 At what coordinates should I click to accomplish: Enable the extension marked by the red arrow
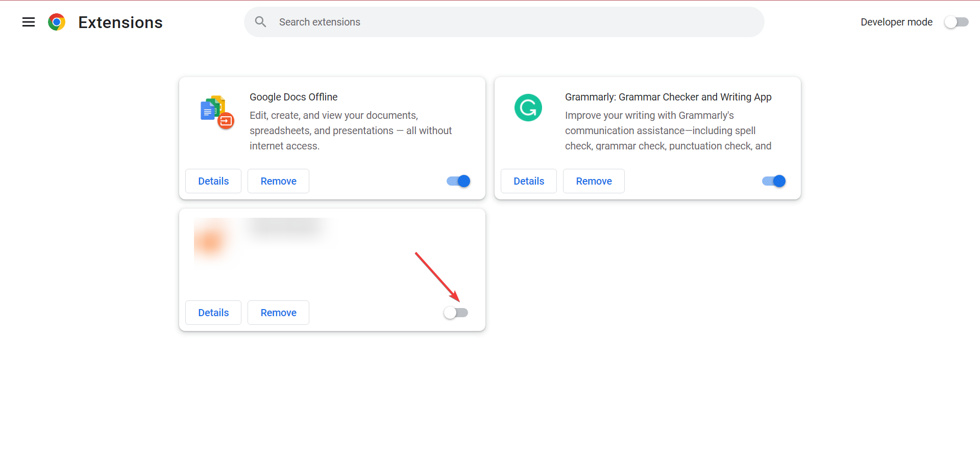tap(456, 312)
